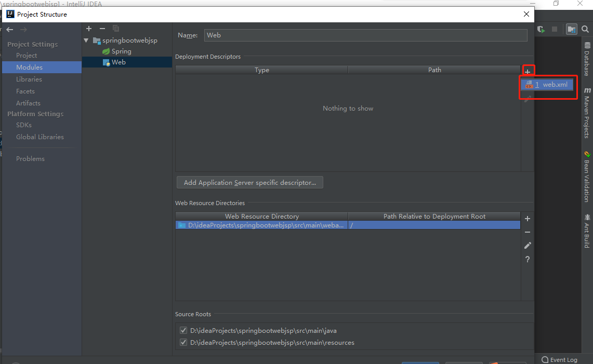Open the Database tool window
The height and width of the screenshot is (364, 593).
coord(587,59)
